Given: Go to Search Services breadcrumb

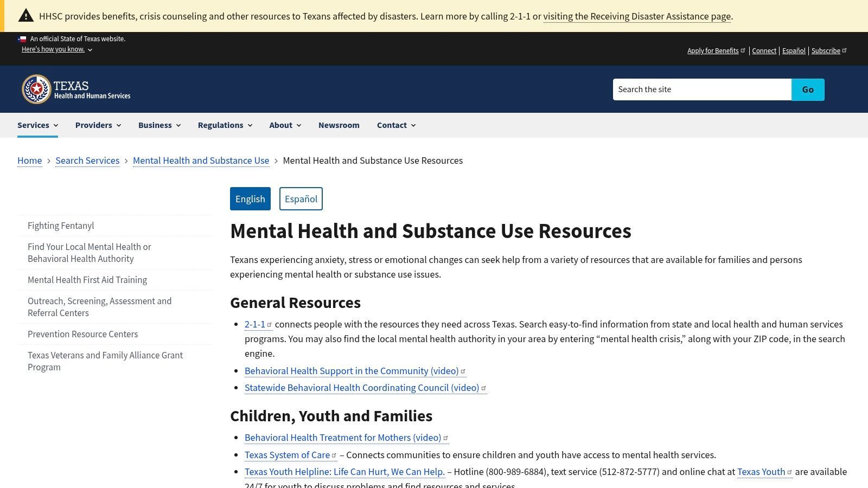Looking at the screenshot, I should coord(87,160).
